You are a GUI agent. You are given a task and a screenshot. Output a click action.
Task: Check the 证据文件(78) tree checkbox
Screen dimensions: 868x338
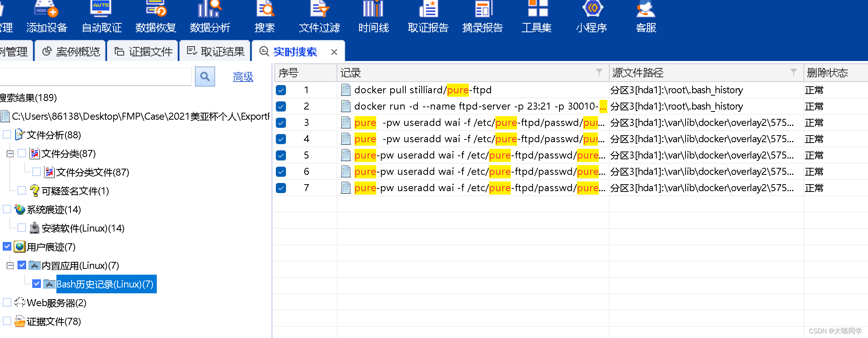click(x=7, y=321)
